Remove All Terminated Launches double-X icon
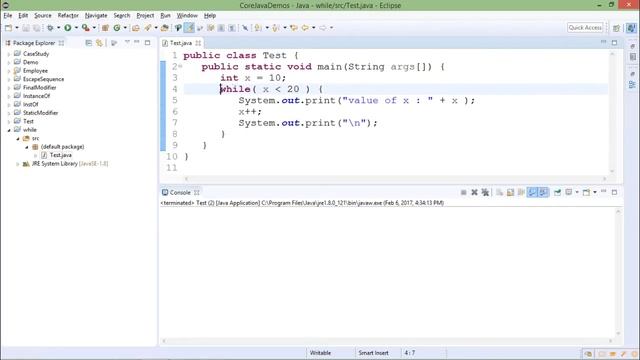This screenshot has height=360, width=640. click(x=485, y=192)
